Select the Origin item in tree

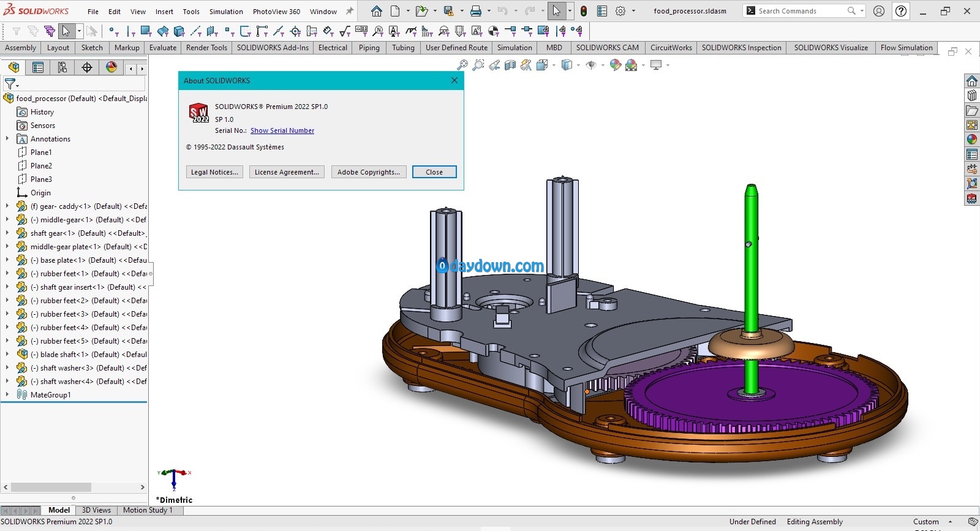click(x=40, y=193)
